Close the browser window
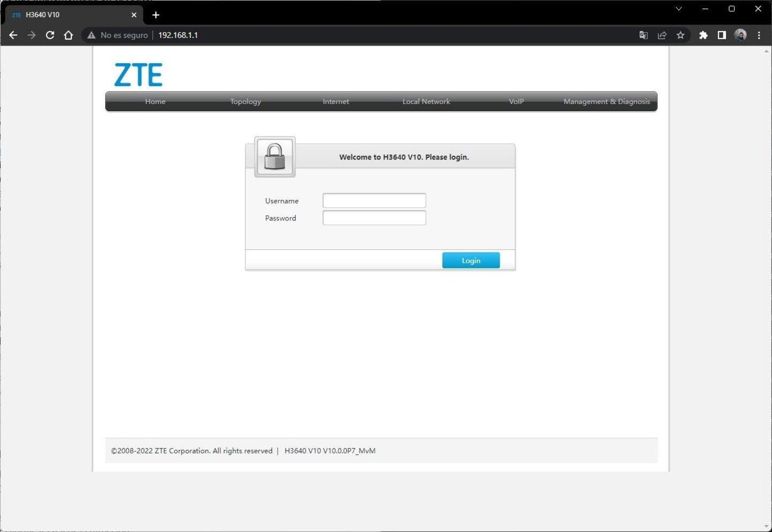Viewport: 772px width, 532px height. 758,9
